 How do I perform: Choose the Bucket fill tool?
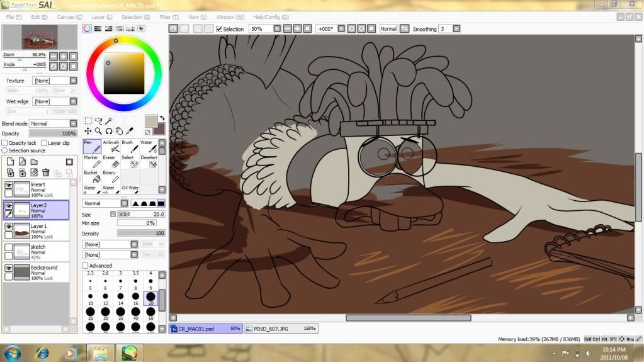pos(92,177)
